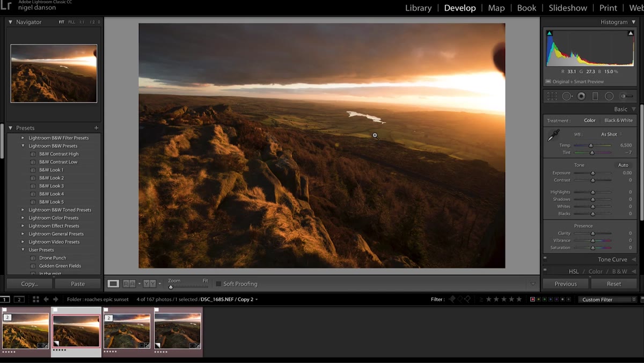Add a new preset with the plus icon
644x363 pixels.
coord(97,128)
